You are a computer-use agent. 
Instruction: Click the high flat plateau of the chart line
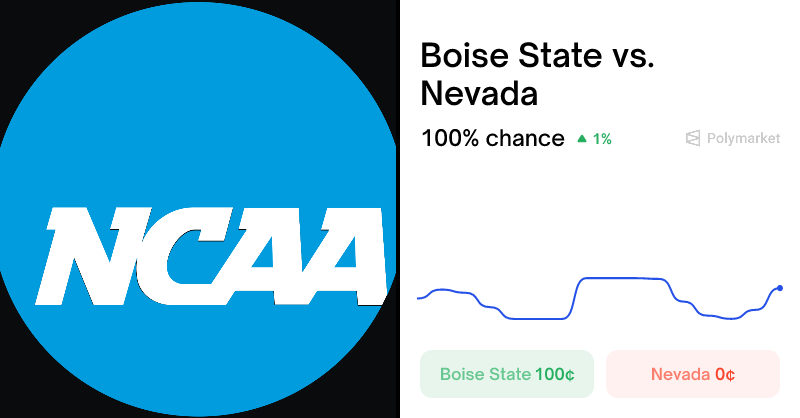(x=625, y=278)
